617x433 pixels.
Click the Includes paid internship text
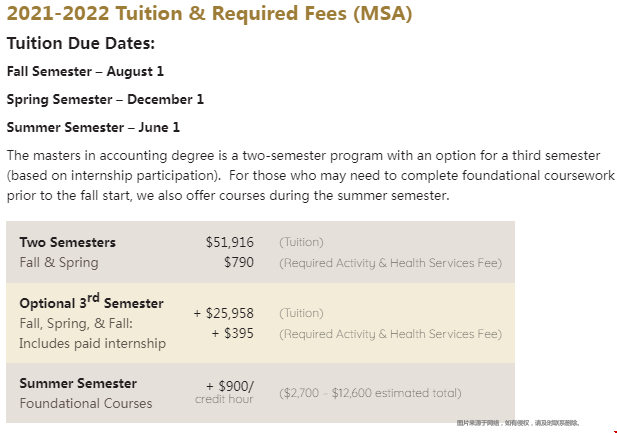tap(92, 344)
